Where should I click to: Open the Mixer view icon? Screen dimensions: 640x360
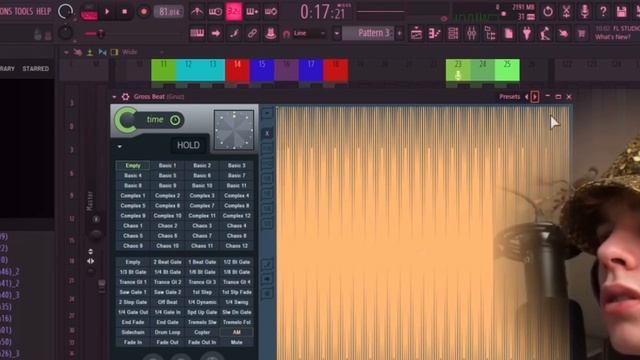pos(471,33)
